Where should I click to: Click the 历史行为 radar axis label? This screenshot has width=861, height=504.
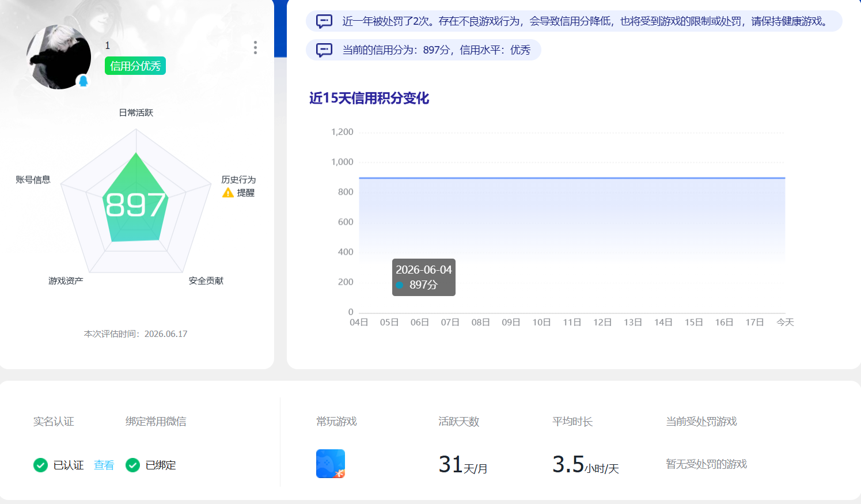[238, 180]
